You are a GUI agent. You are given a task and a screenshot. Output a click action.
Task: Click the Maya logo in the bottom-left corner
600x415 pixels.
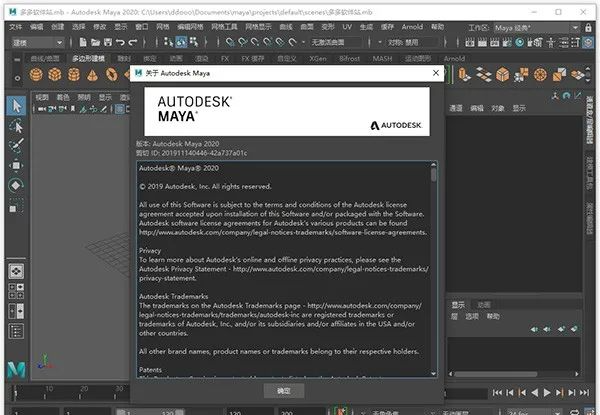pyautogui.click(x=16, y=369)
